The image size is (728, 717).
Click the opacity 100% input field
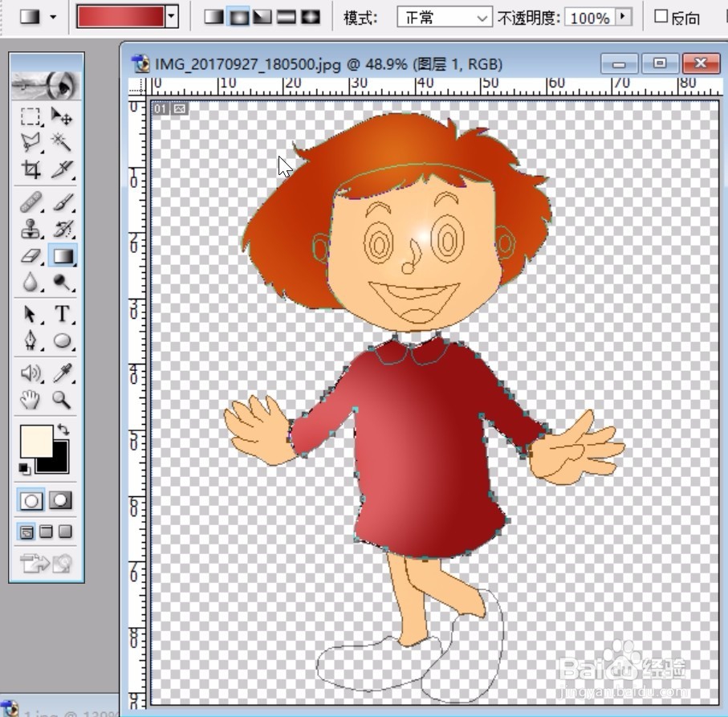click(590, 18)
